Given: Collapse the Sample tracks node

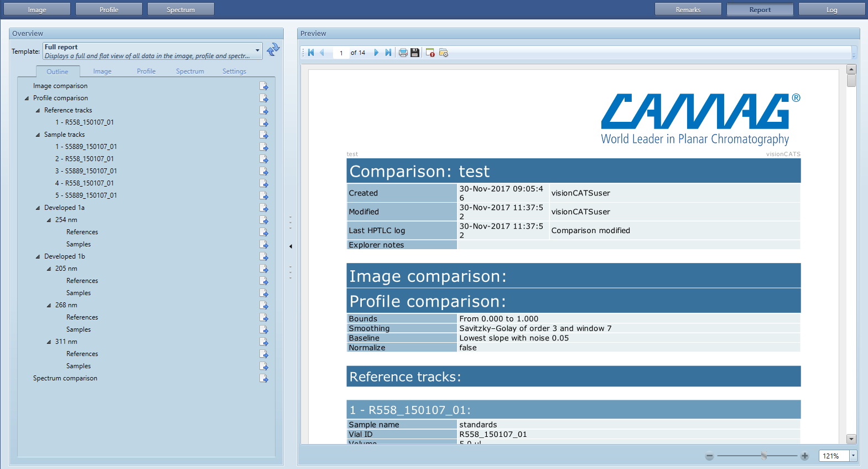Looking at the screenshot, I should [x=38, y=135].
